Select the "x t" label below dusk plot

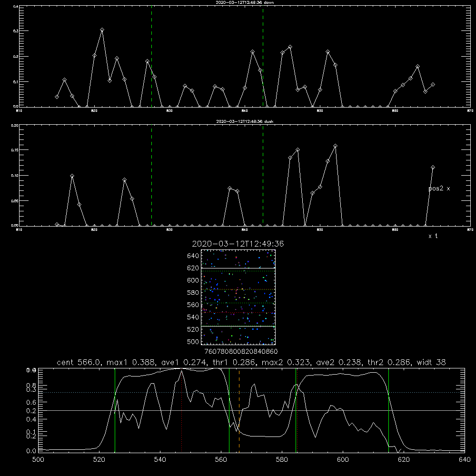click(x=433, y=236)
